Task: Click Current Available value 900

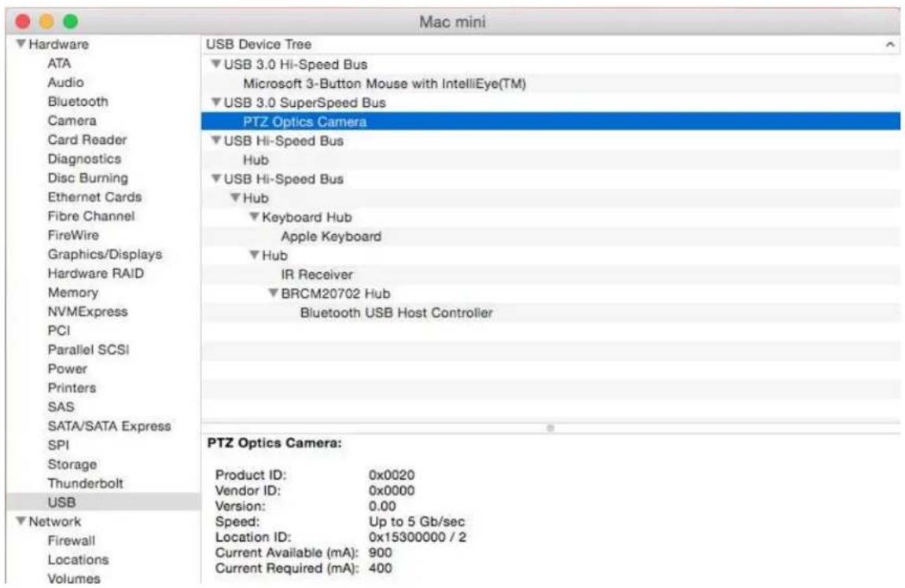Action: coord(381,553)
